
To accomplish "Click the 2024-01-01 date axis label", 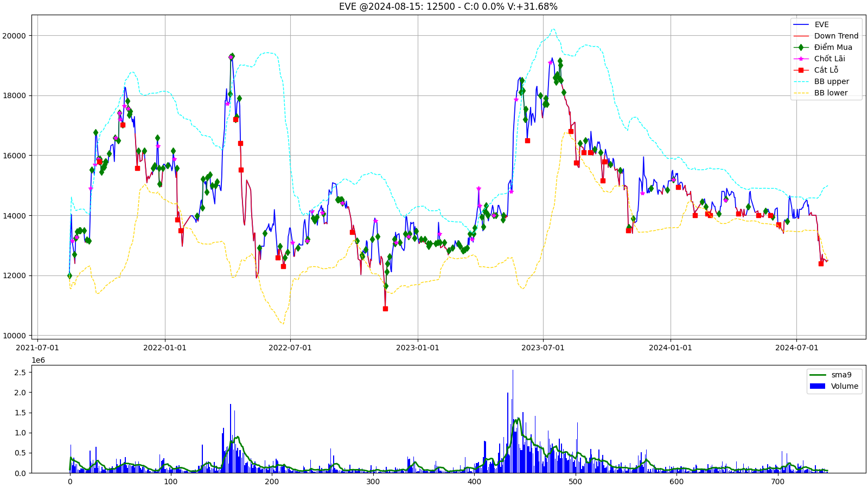I will pyautogui.click(x=671, y=348).
